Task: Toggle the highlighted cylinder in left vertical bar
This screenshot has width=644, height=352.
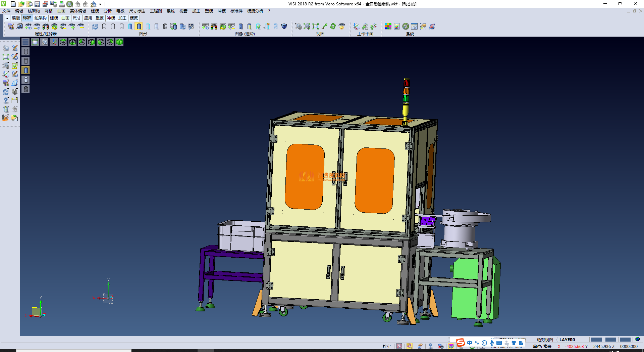Action: click(26, 70)
